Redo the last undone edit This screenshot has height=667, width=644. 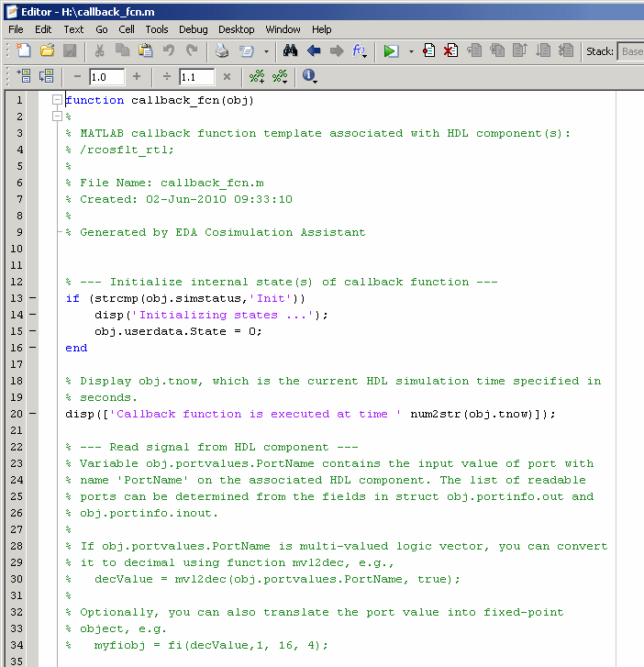(192, 51)
